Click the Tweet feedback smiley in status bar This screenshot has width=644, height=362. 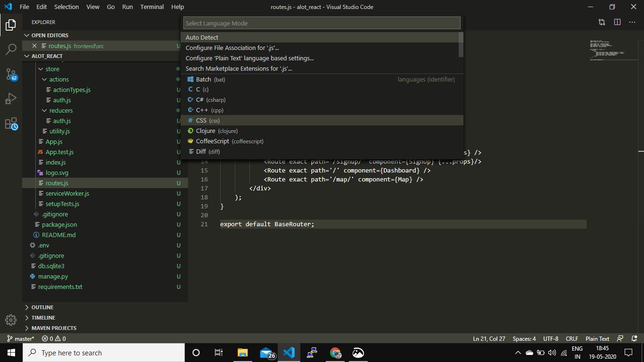621,338
